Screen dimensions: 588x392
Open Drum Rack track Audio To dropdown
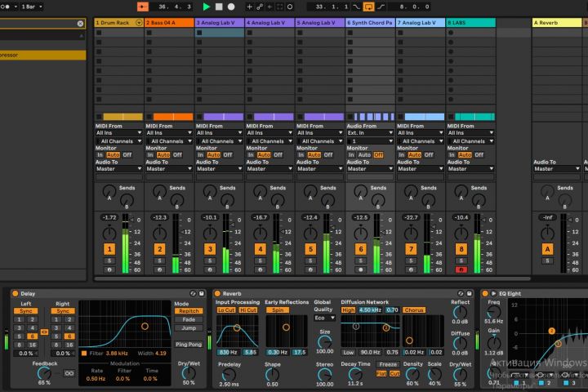(x=119, y=169)
